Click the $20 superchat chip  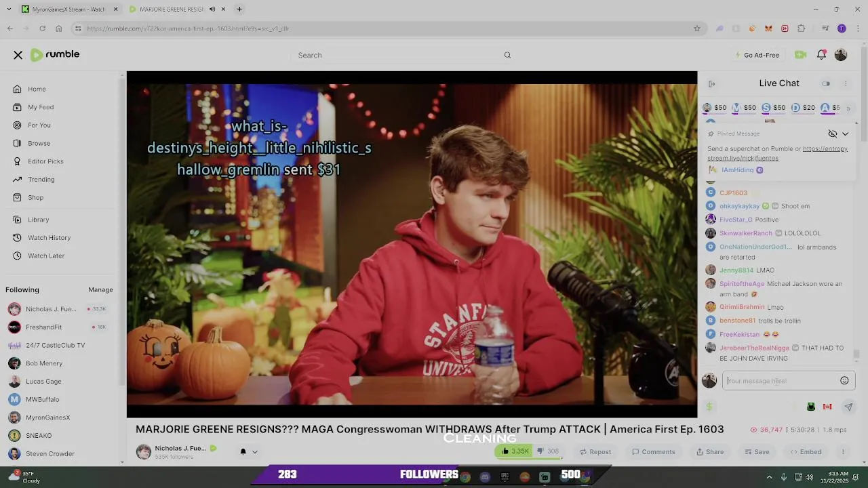[x=804, y=108]
